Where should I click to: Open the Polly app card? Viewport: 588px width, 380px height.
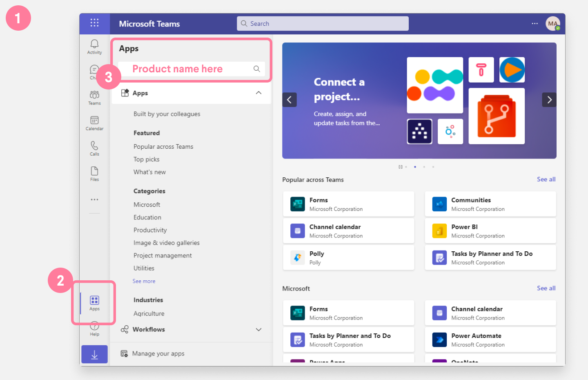[x=348, y=257]
